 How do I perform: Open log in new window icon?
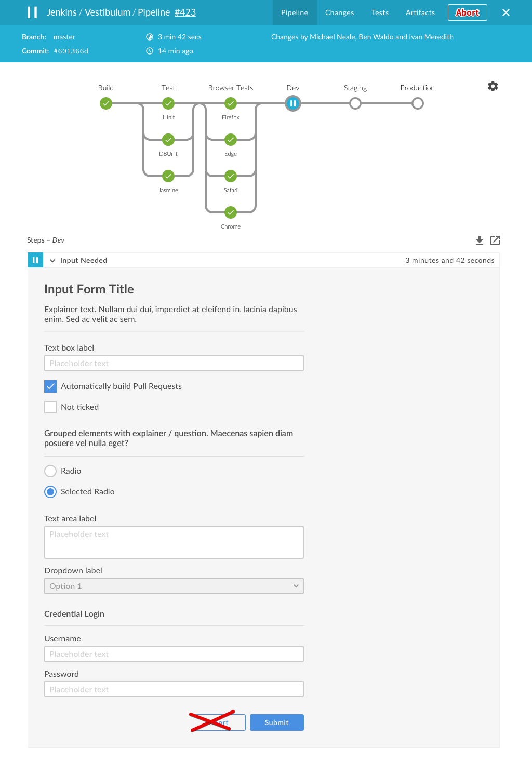point(495,240)
